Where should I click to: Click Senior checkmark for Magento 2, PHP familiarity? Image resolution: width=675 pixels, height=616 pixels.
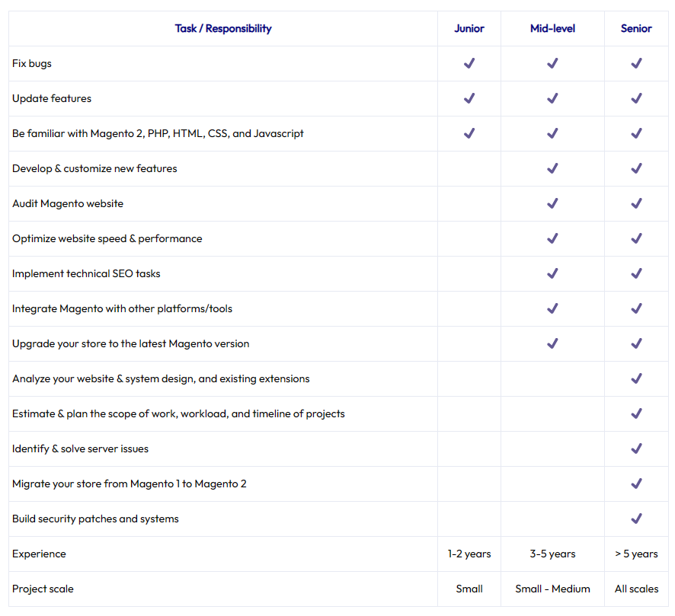pyautogui.click(x=636, y=133)
